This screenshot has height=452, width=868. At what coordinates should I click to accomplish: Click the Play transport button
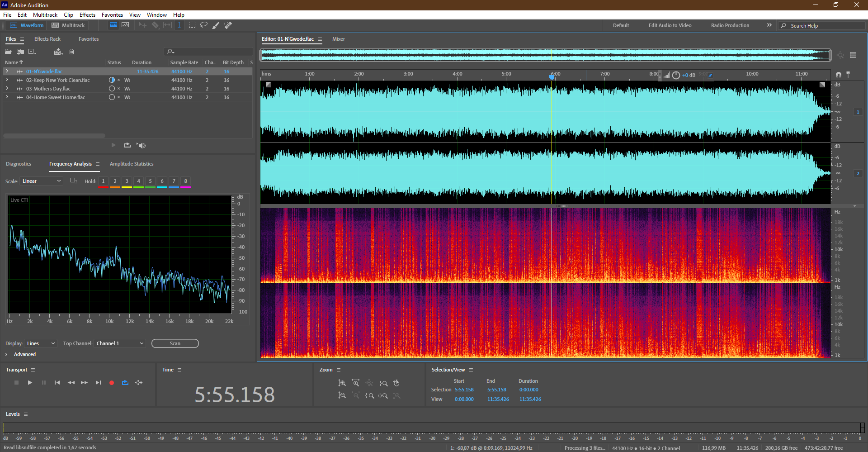coord(30,383)
